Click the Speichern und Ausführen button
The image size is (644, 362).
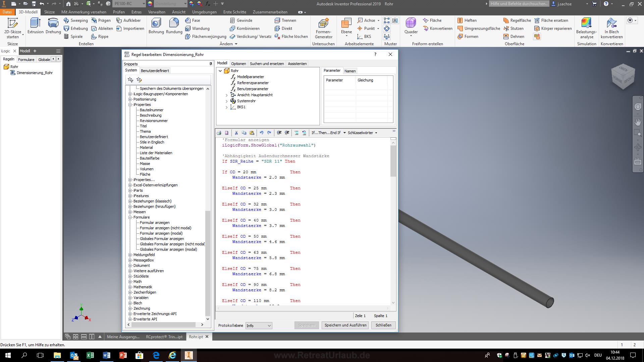pyautogui.click(x=345, y=325)
